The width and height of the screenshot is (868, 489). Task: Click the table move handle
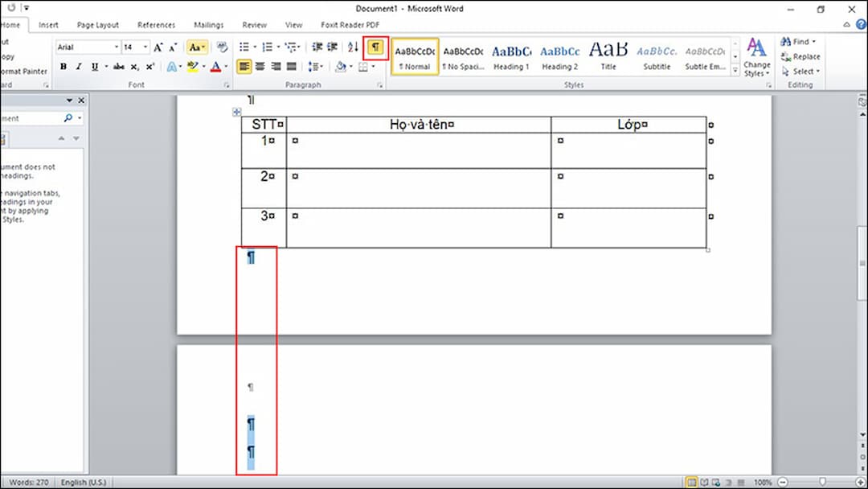point(237,112)
